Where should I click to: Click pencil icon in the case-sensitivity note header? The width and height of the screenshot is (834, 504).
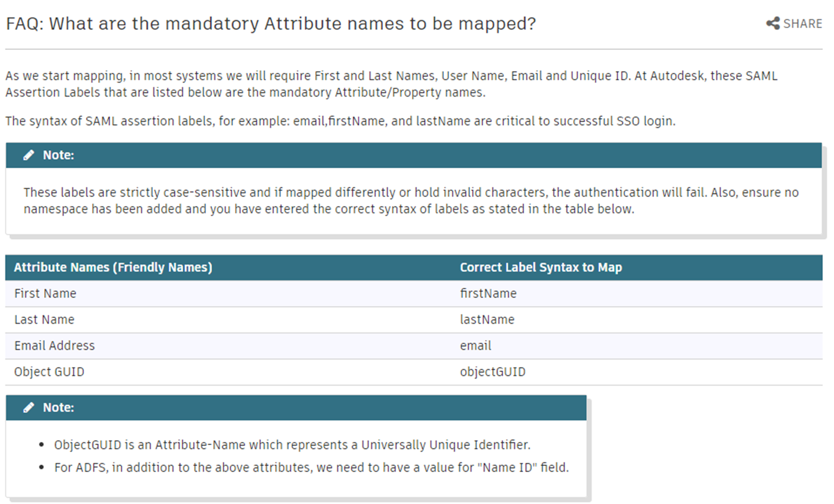[x=29, y=155]
